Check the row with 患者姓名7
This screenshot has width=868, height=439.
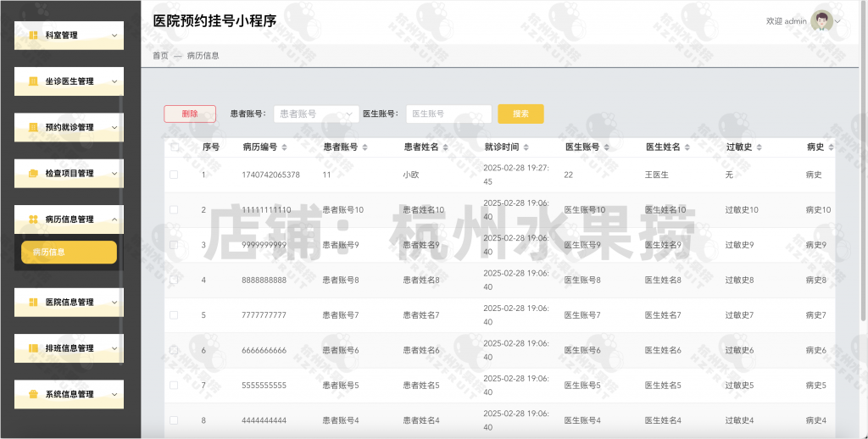click(174, 315)
